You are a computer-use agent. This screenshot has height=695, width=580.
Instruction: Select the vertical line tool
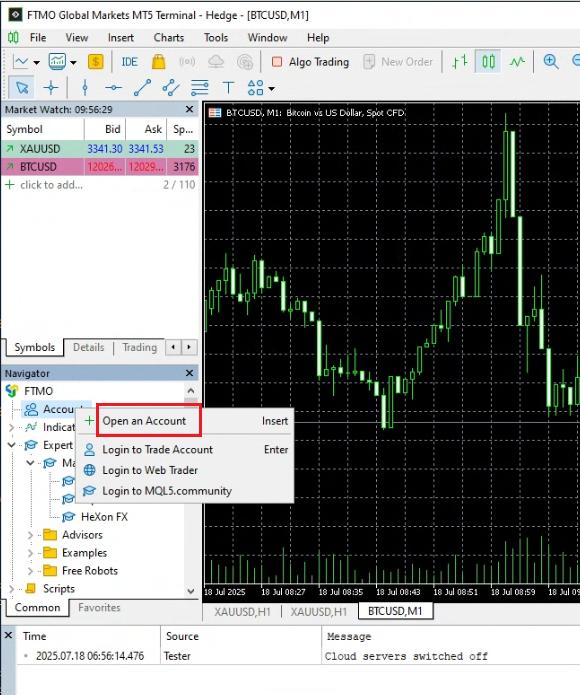(x=85, y=88)
